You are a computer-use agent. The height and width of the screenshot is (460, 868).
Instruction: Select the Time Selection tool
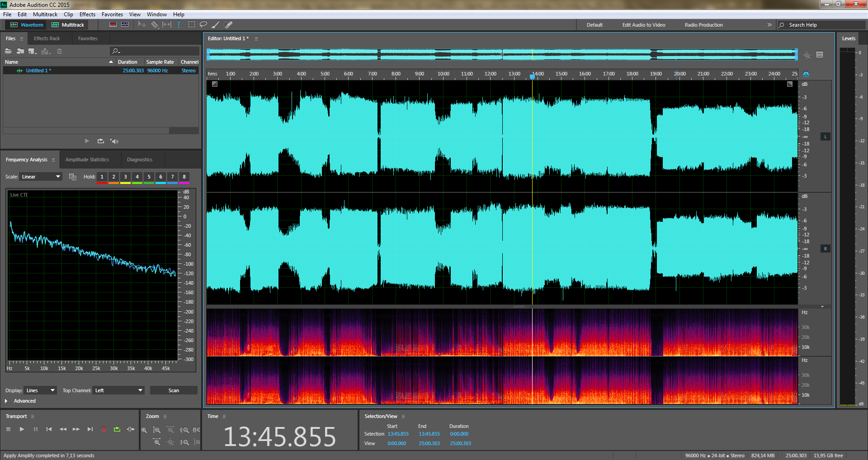(x=179, y=25)
